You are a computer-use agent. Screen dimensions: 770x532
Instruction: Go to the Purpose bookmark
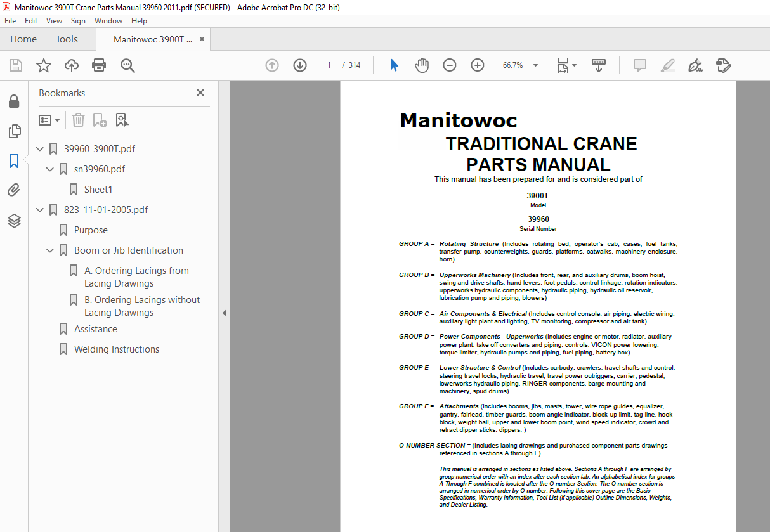(x=91, y=230)
